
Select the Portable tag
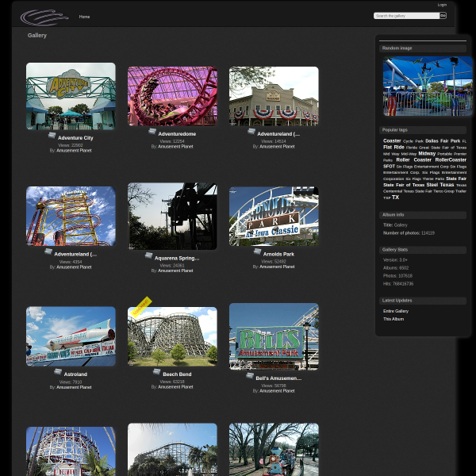point(445,154)
